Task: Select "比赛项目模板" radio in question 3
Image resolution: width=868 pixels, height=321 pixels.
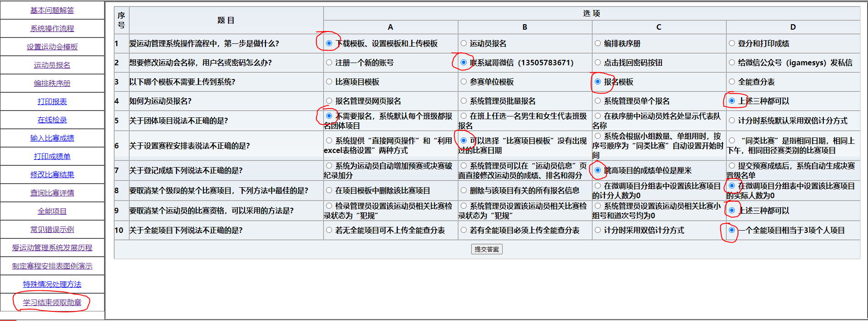Action: (329, 82)
